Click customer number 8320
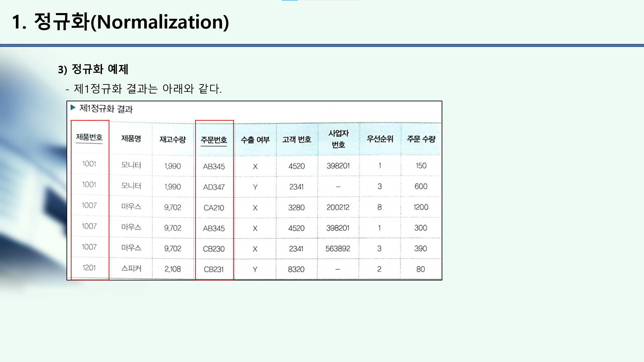 tap(296, 269)
